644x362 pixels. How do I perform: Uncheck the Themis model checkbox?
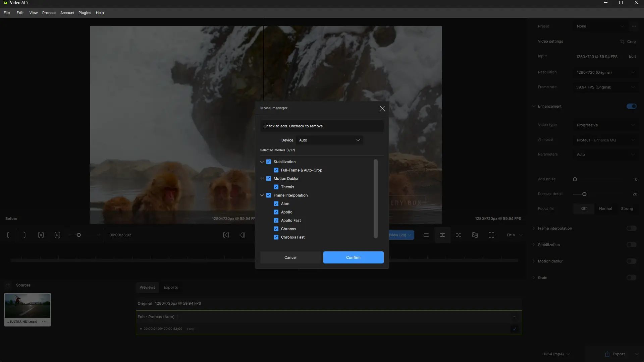click(x=276, y=187)
